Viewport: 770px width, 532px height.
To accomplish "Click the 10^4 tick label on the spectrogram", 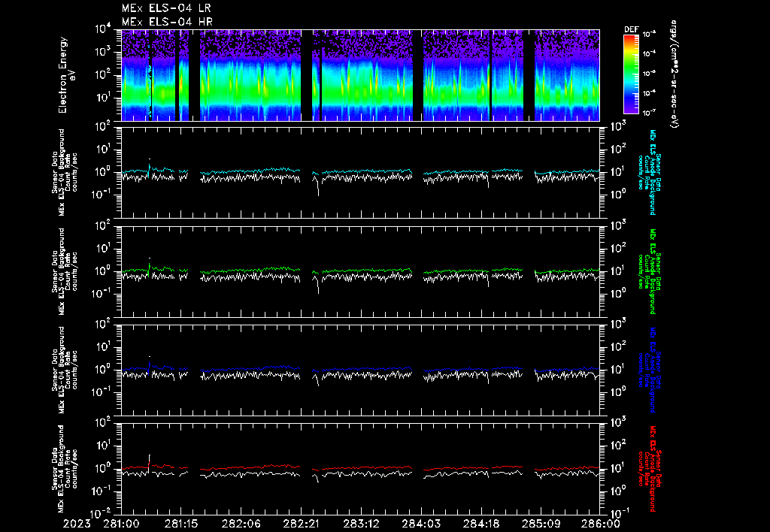I will coord(102,29).
